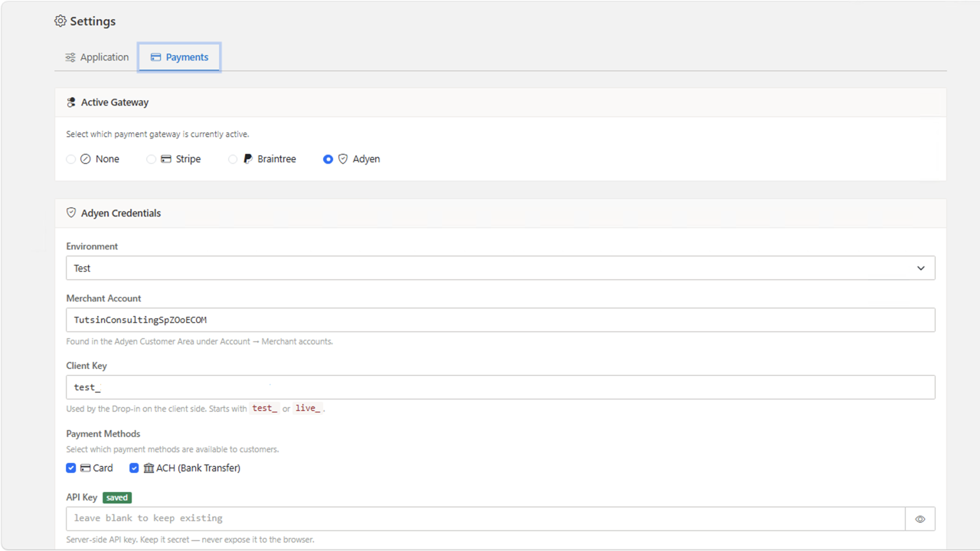The height and width of the screenshot is (551, 980).
Task: Disable ACH (Bank Transfer) payment method
Action: coord(134,468)
